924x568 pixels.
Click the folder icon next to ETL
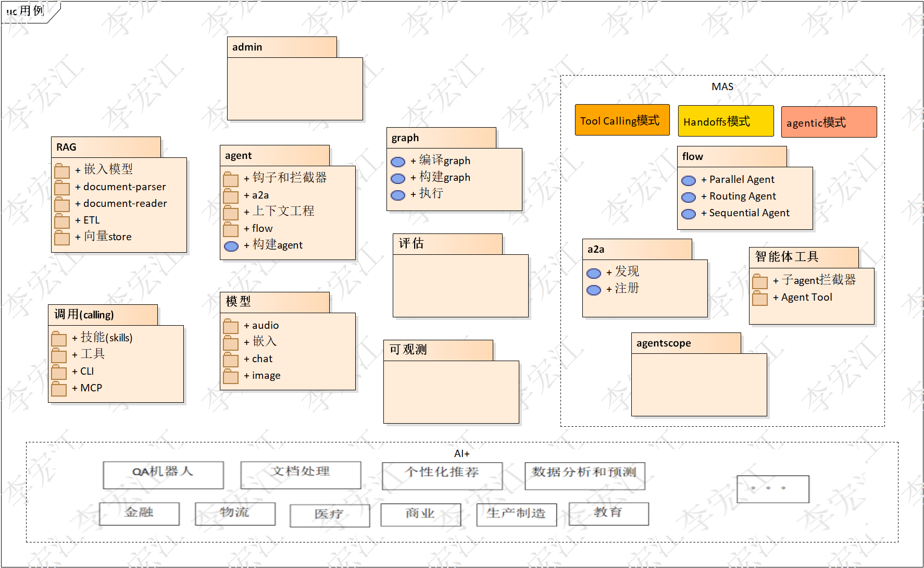pos(62,221)
